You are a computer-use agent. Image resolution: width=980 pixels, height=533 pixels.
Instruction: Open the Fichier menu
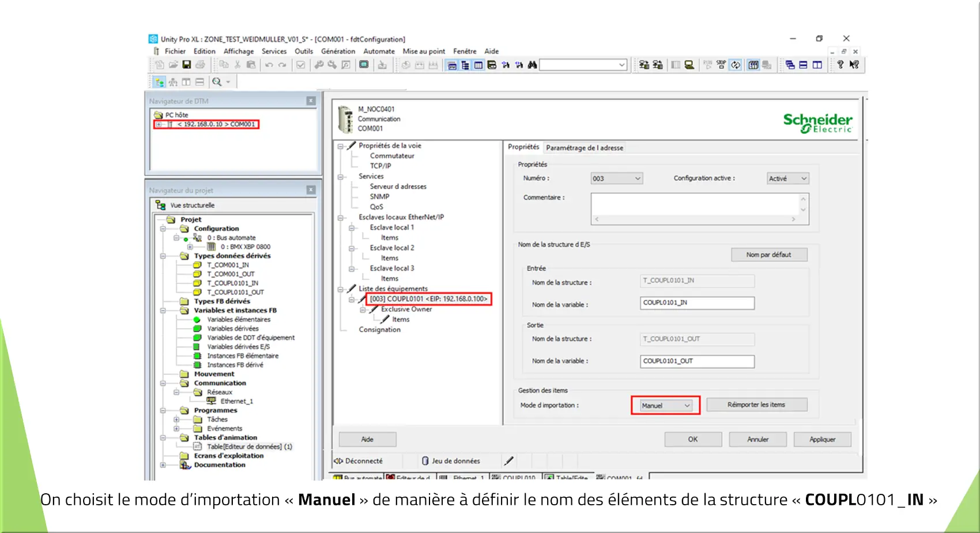coord(175,51)
